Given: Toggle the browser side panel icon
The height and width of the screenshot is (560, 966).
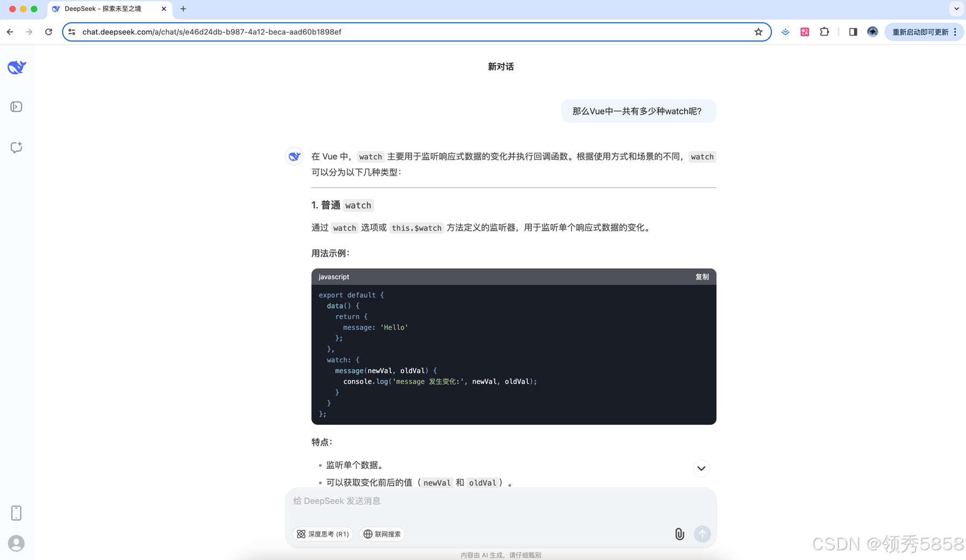Looking at the screenshot, I should [853, 32].
